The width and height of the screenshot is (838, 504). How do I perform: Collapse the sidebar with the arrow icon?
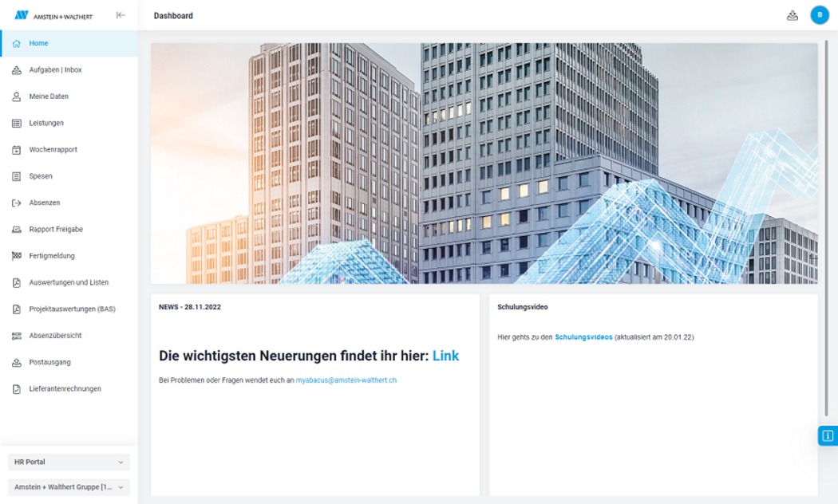tap(121, 15)
